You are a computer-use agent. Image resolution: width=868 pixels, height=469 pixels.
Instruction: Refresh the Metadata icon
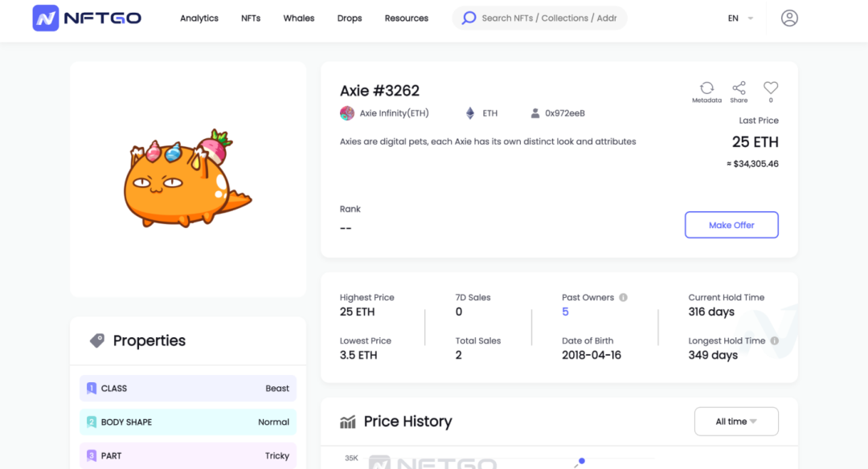[x=707, y=88]
